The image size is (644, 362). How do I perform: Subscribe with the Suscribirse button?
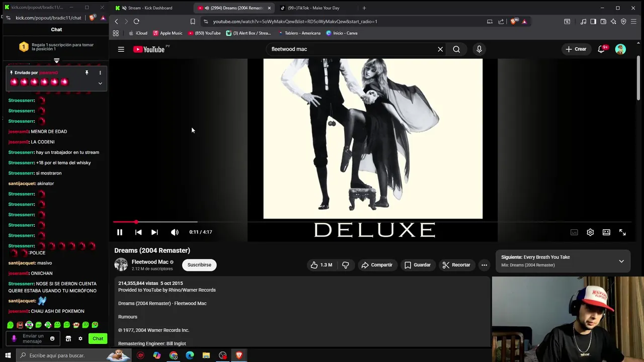pos(199,265)
